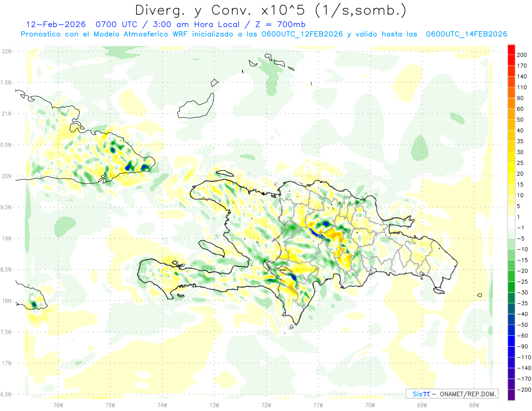Click the '-15' colorbar label

522,260
